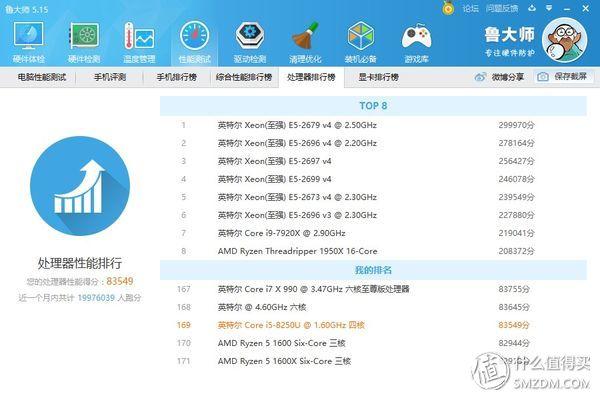Click the skin shirt icon in title bar
Screen dimensions: 600x400
tap(532, 8)
